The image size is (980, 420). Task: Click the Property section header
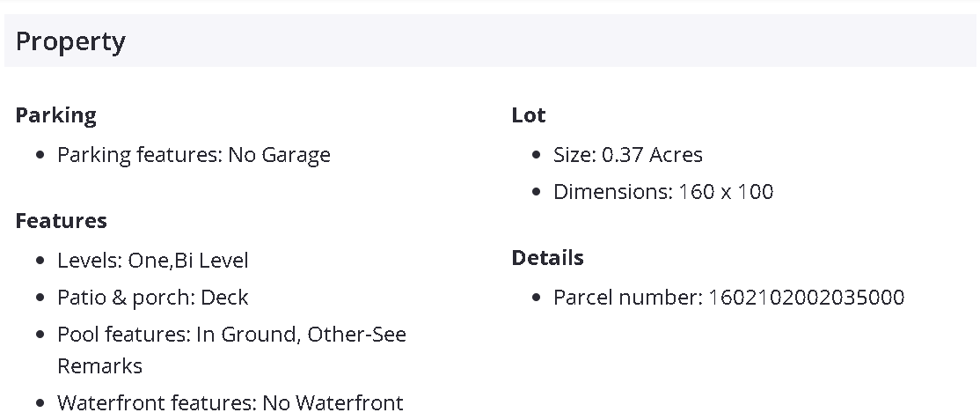70,41
